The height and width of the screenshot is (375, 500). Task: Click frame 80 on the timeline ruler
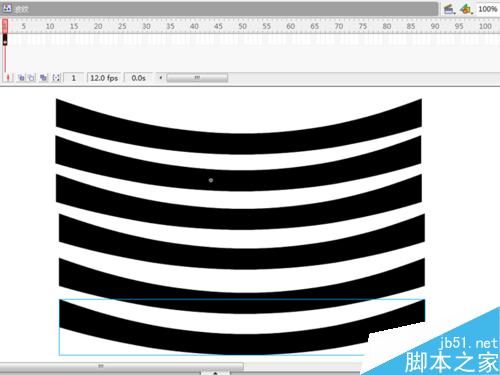387,26
